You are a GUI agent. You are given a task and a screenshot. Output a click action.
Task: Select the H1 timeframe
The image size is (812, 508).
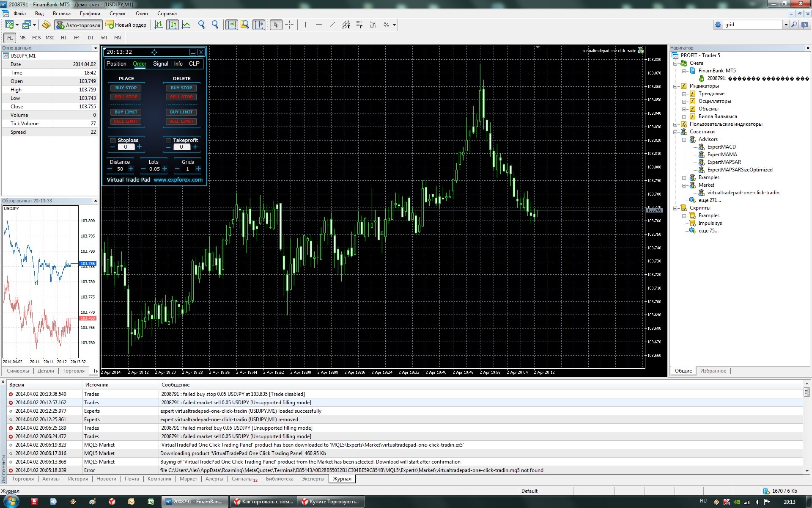63,38
